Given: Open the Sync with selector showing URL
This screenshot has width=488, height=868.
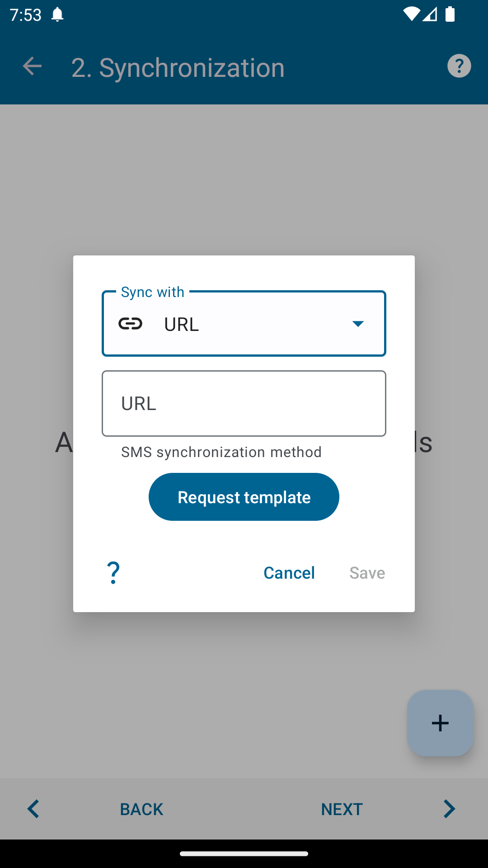Looking at the screenshot, I should (244, 324).
